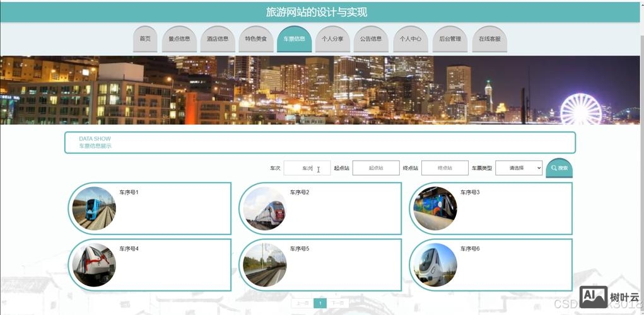This screenshot has width=644, height=315.
Task: Open the 个人分享 tab
Action: [x=332, y=39]
